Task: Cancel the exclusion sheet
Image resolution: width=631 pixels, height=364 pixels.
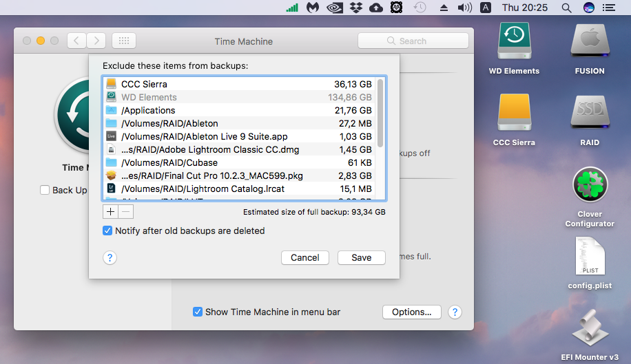Action: tap(305, 257)
